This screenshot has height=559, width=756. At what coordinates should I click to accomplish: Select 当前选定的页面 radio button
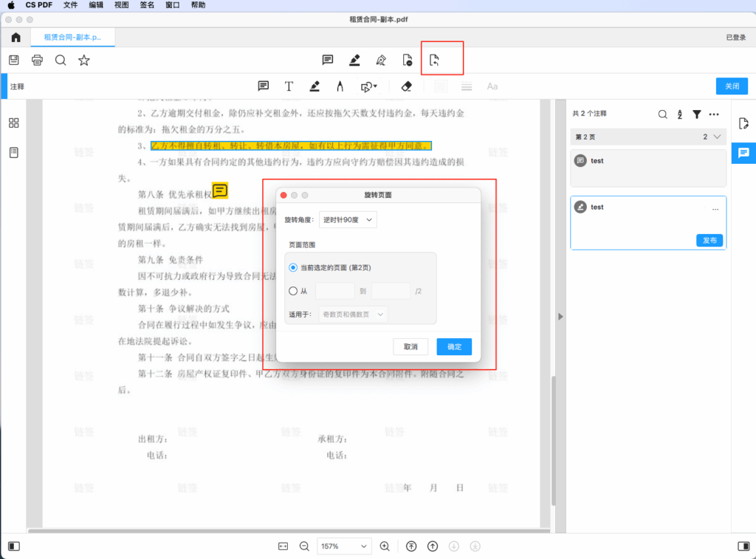(x=293, y=267)
